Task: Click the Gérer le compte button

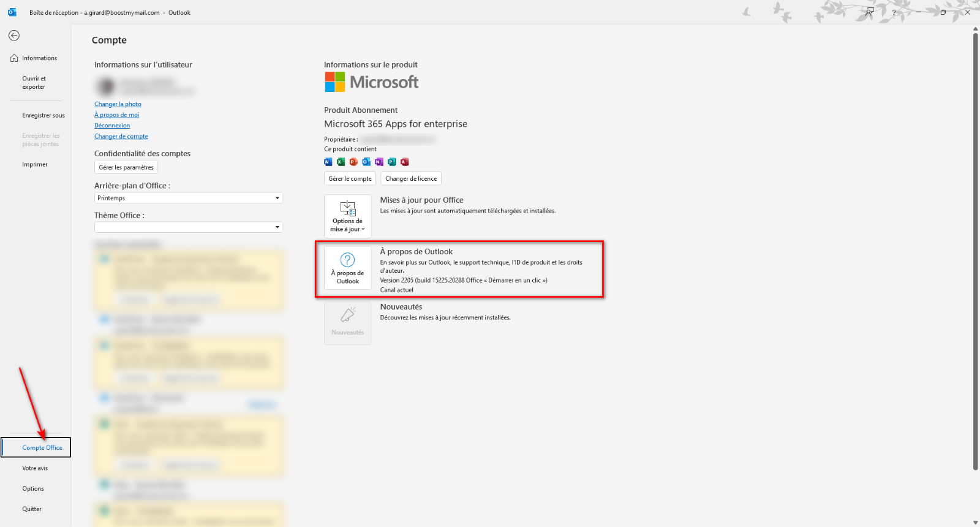Action: [350, 178]
